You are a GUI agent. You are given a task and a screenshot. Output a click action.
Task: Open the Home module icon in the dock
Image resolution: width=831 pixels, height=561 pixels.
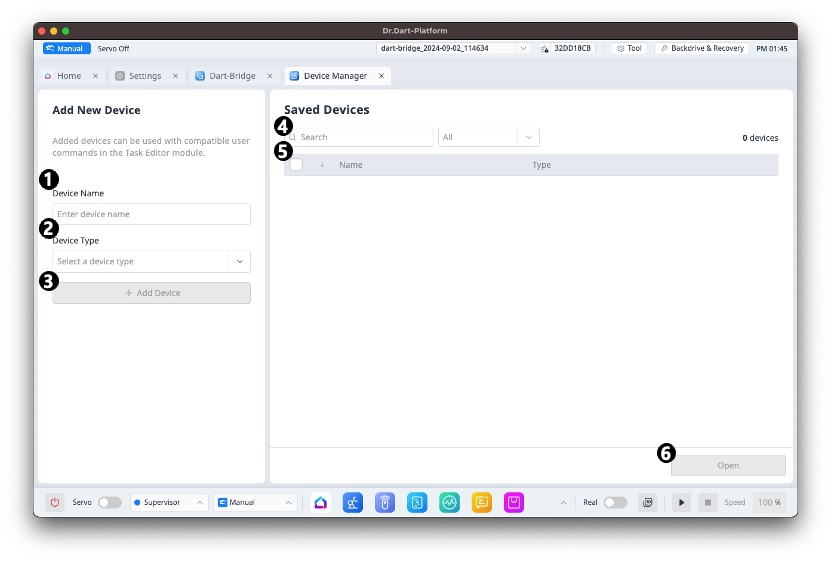point(320,502)
